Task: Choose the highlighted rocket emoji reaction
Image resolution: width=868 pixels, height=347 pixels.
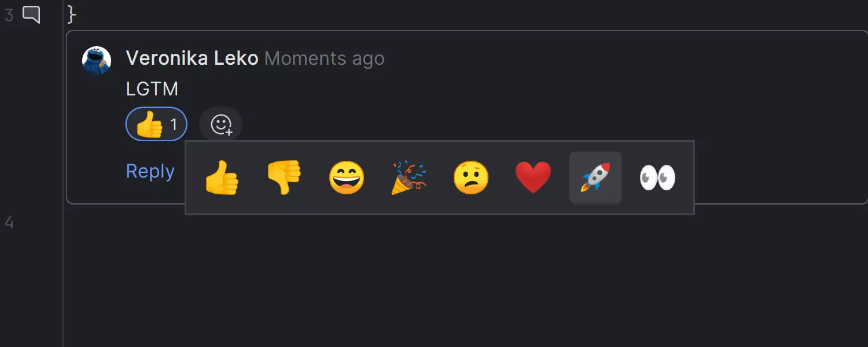Action: (x=595, y=178)
